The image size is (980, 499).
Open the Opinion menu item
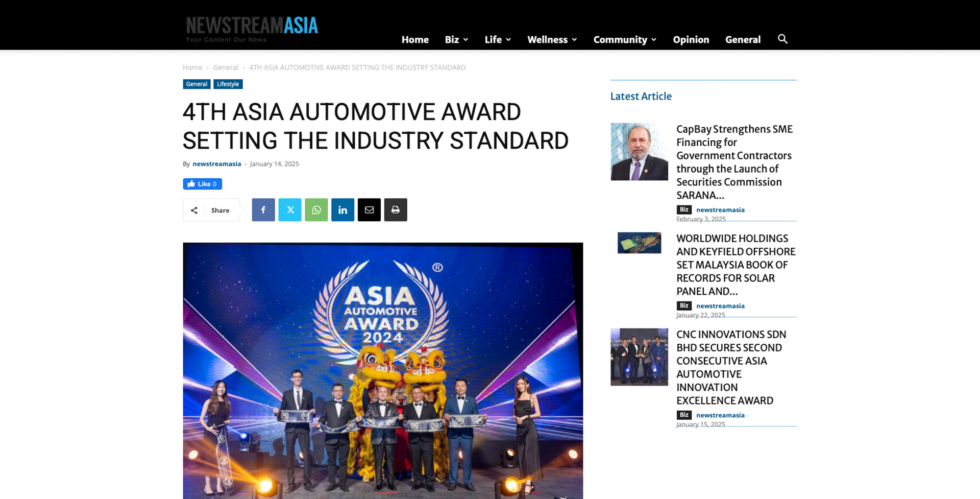tap(691, 40)
